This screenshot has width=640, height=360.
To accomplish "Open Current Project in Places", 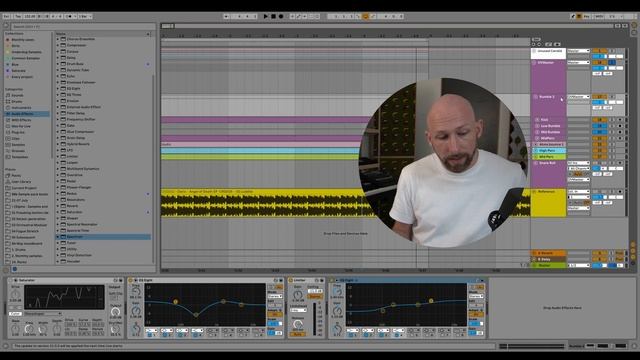I will coord(24,188).
